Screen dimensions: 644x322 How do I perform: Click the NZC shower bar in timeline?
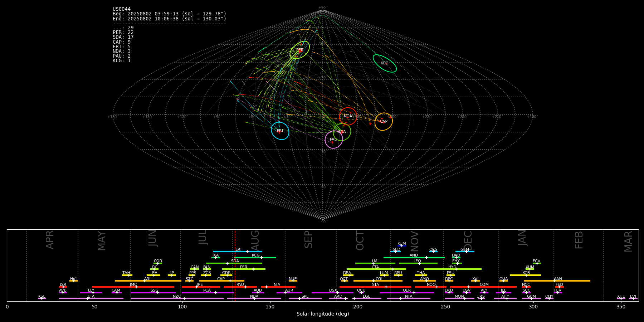point(177,298)
